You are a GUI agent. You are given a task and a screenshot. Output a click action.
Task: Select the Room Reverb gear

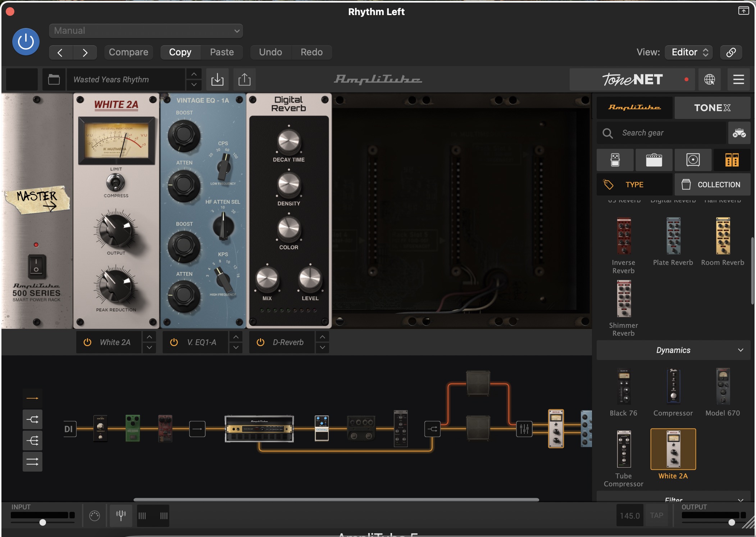[723, 242]
